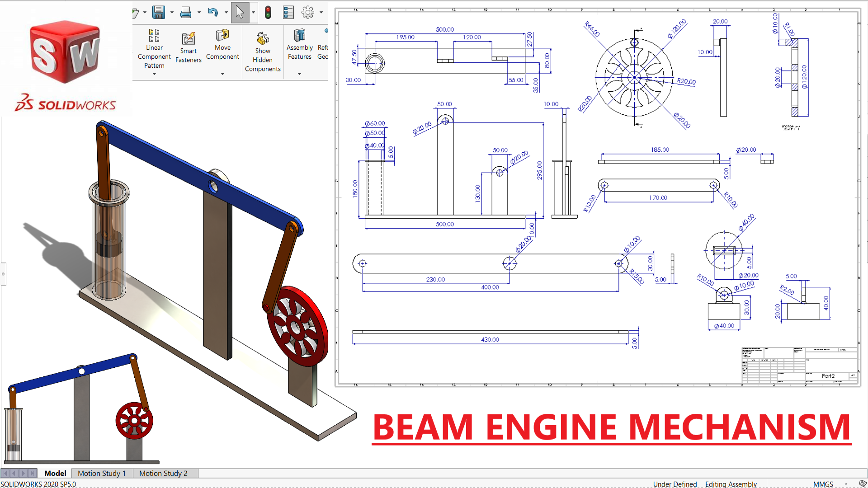
Task: Activate the Select cursor tool
Action: [240, 12]
